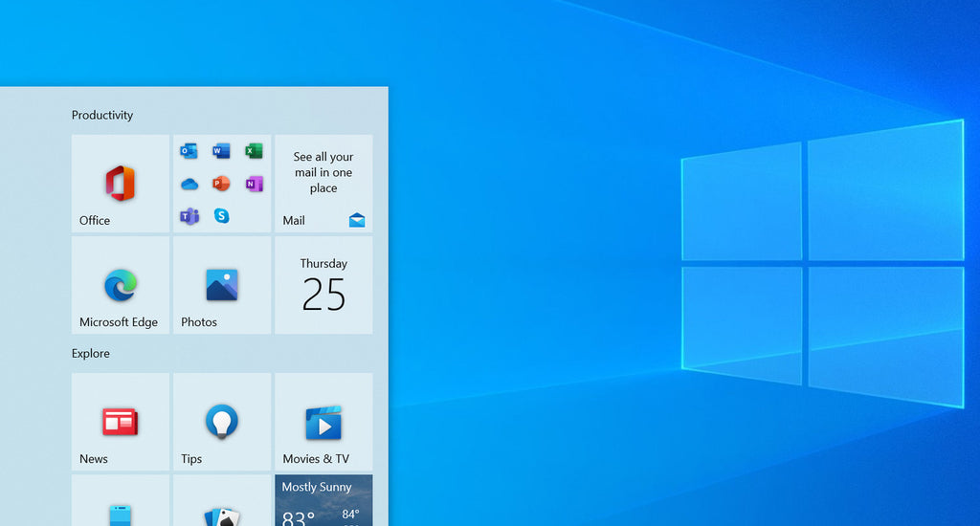Open the Office tile

pyautogui.click(x=121, y=184)
